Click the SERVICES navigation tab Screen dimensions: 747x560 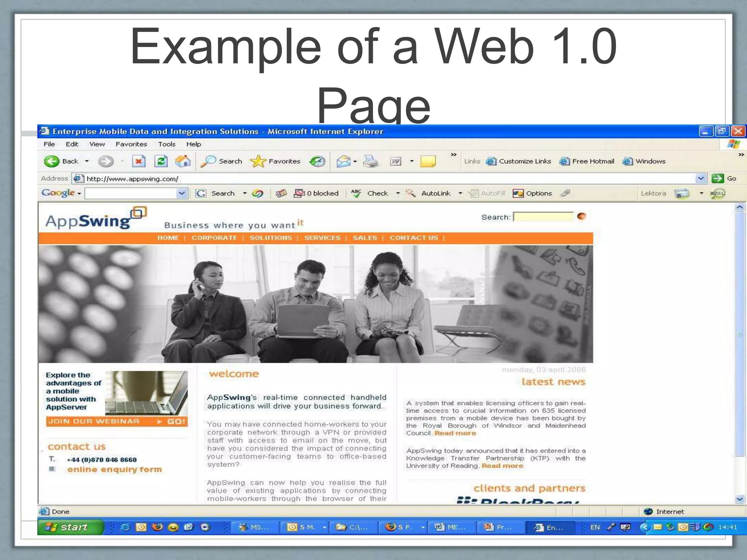tap(322, 238)
